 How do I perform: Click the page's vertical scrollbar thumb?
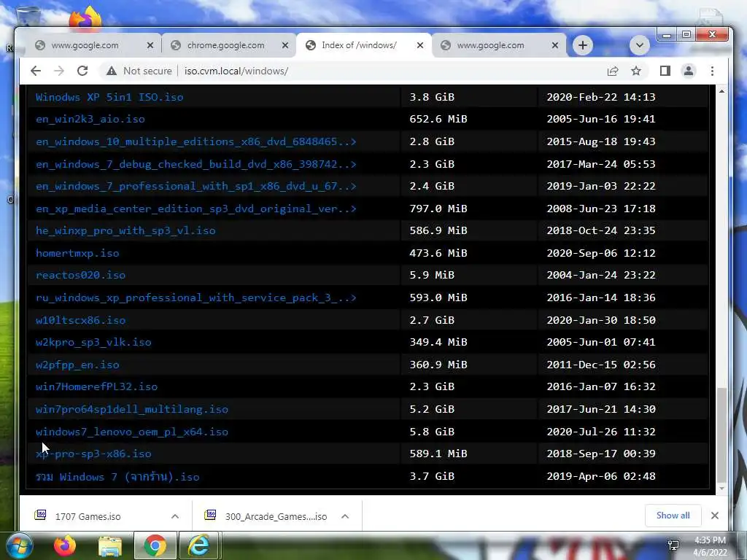721,435
